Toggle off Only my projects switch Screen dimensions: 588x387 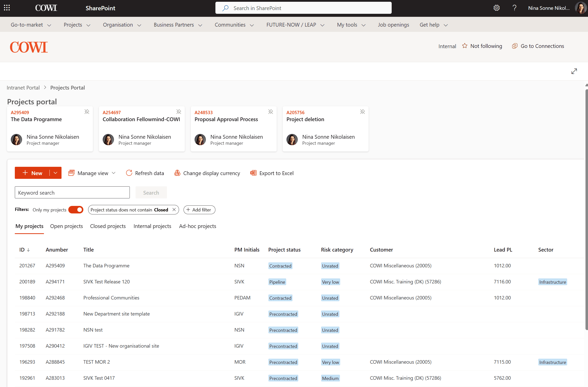(x=76, y=210)
